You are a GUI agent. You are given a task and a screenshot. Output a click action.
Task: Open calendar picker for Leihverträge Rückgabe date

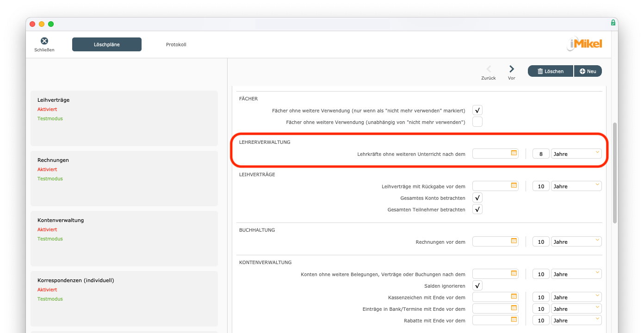(514, 185)
